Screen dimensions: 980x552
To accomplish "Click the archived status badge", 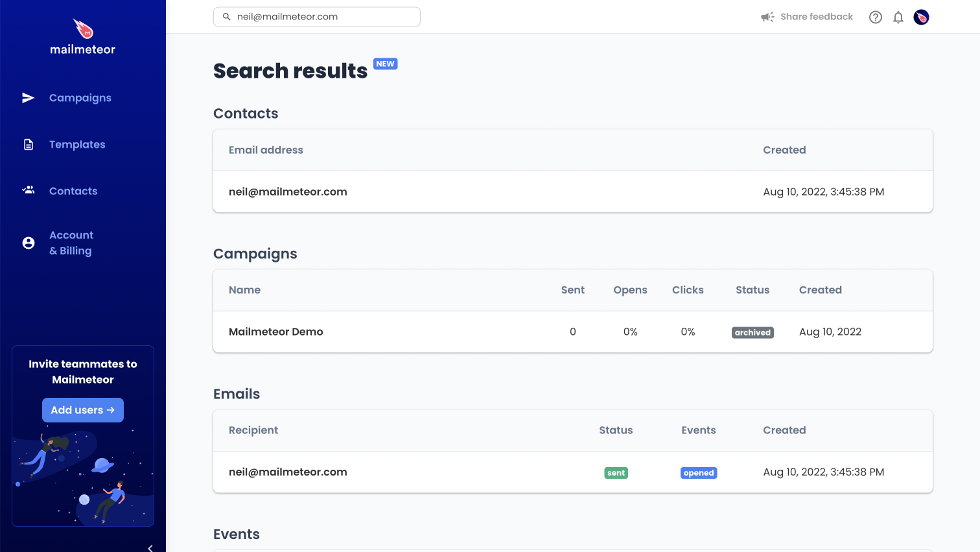I will click(x=752, y=332).
